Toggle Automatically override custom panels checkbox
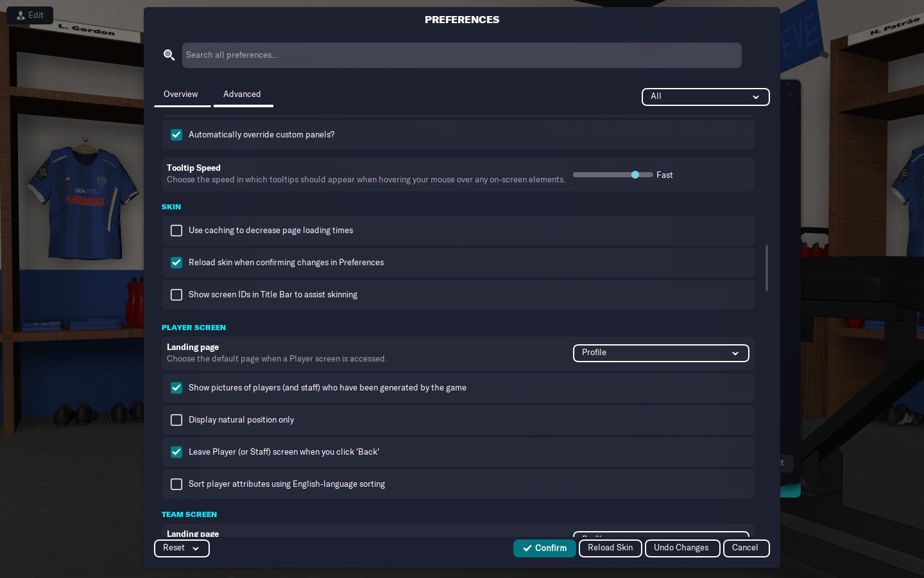Image resolution: width=924 pixels, height=578 pixels. tap(176, 135)
